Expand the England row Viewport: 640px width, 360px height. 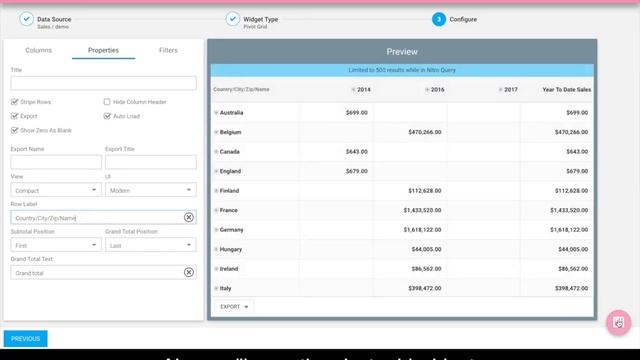point(216,171)
